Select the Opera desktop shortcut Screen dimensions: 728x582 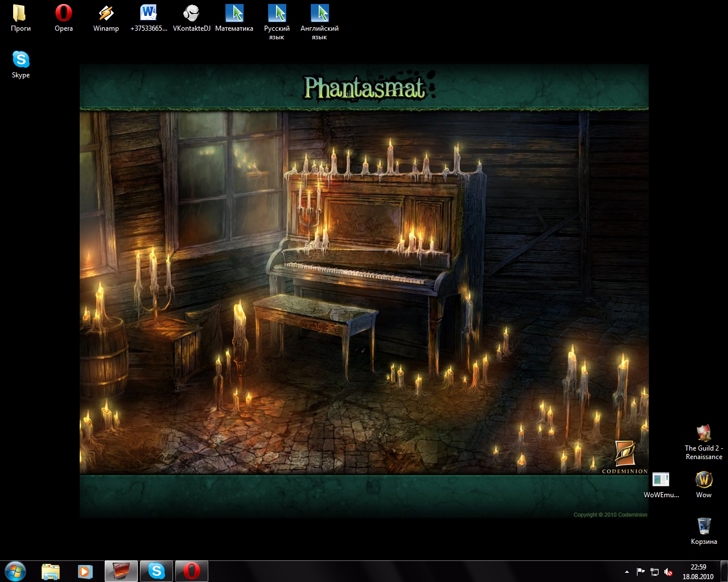[x=63, y=18]
